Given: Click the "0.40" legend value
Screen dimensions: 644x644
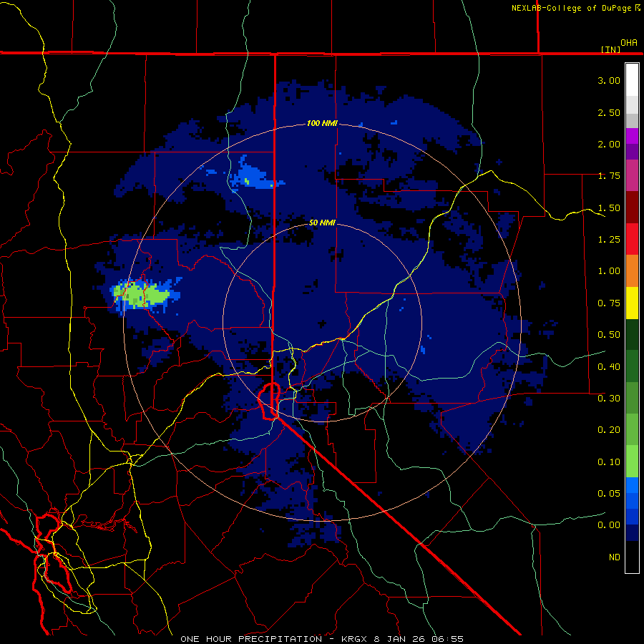Looking at the screenshot, I should click(x=609, y=366).
